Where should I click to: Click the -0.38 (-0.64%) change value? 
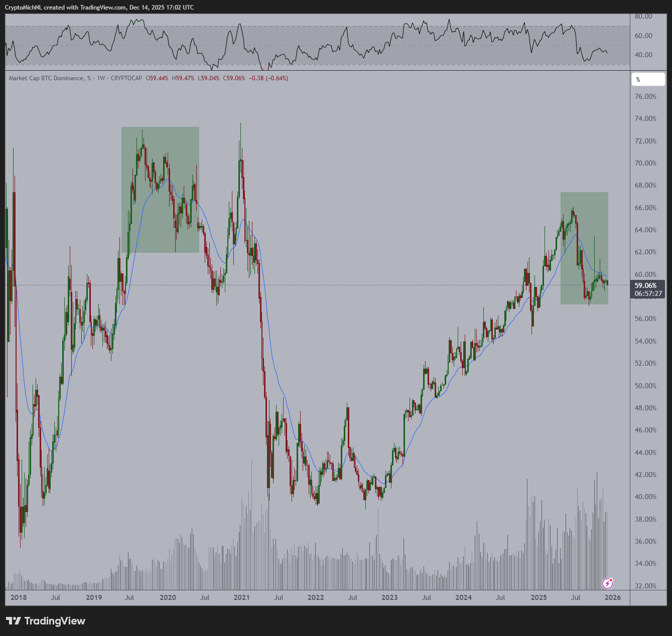(269, 78)
